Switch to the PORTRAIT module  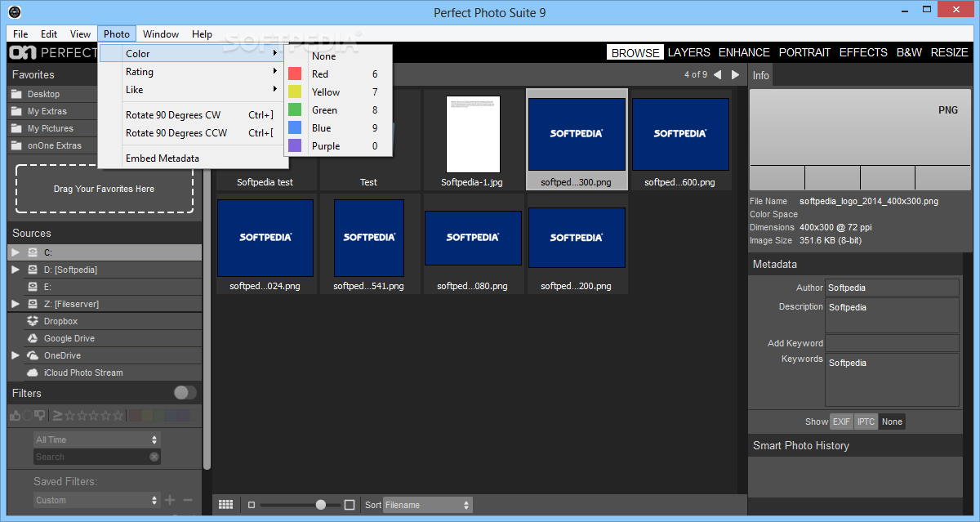click(x=804, y=52)
